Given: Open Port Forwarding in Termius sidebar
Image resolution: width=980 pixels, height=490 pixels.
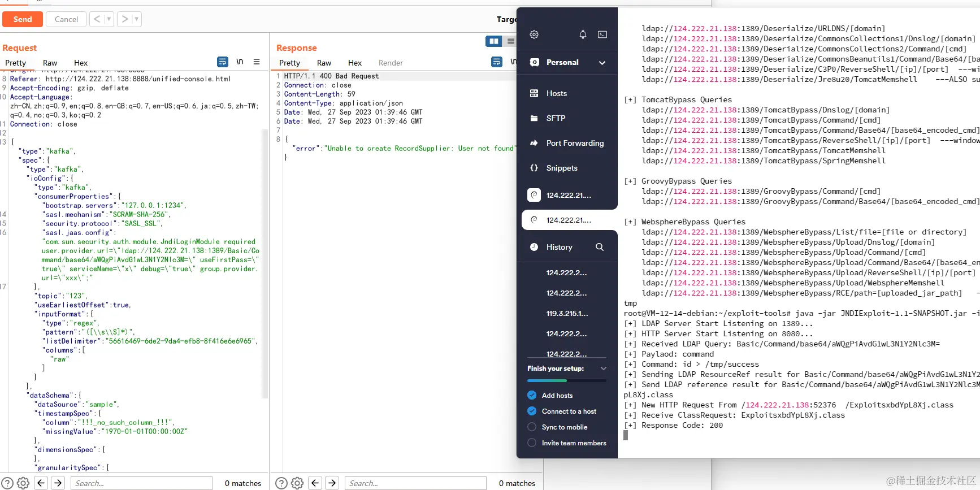Looking at the screenshot, I should [567, 143].
